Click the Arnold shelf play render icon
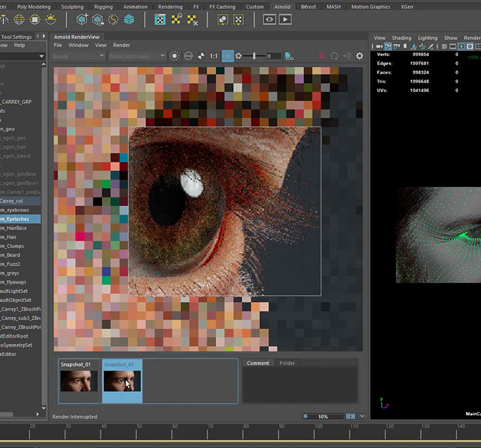 286,20
